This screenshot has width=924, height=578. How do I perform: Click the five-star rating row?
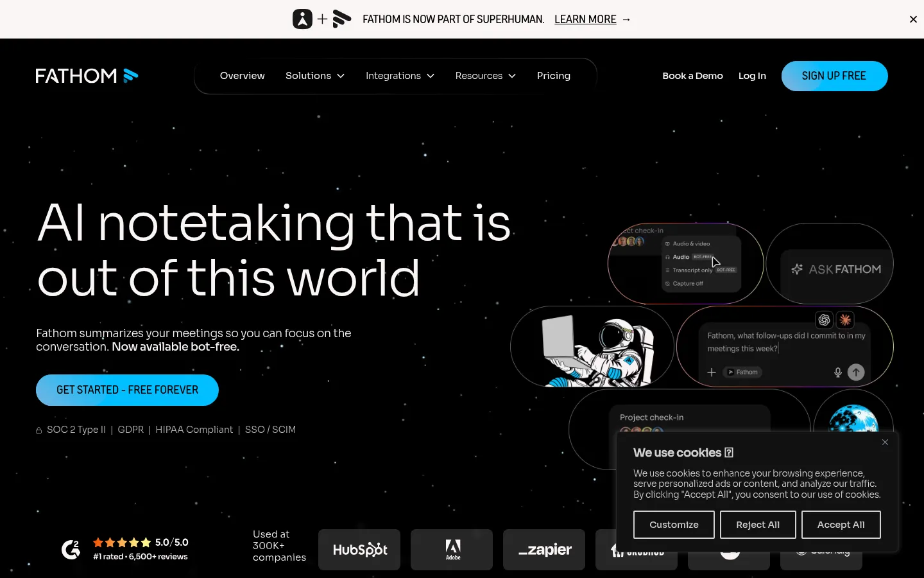[122, 543]
